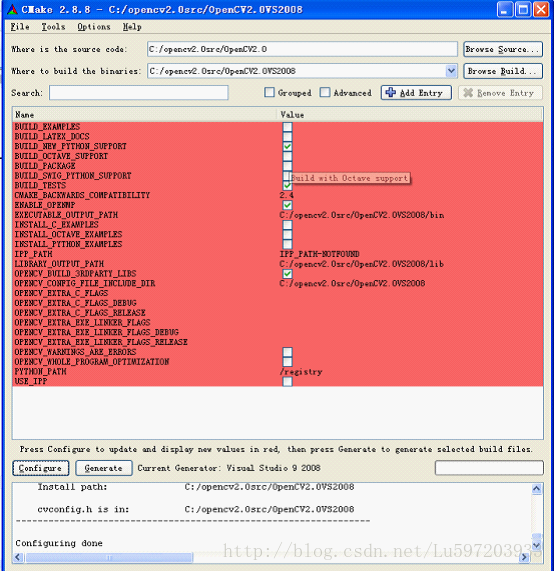This screenshot has height=571, width=554.
Task: Select OPENCV_CONFIG_FILE_INCLUDE_DIR entry
Action: (85, 283)
